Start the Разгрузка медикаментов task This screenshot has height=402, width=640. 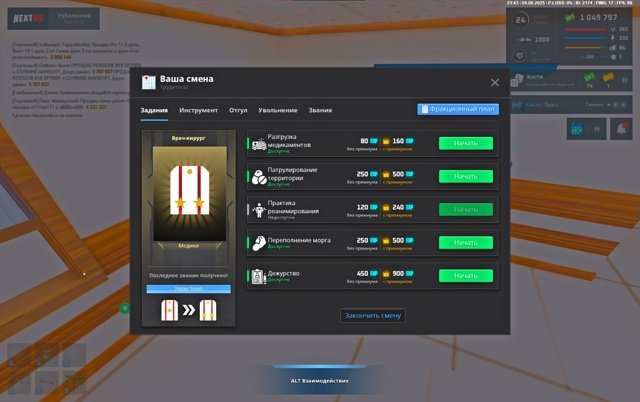pos(465,143)
